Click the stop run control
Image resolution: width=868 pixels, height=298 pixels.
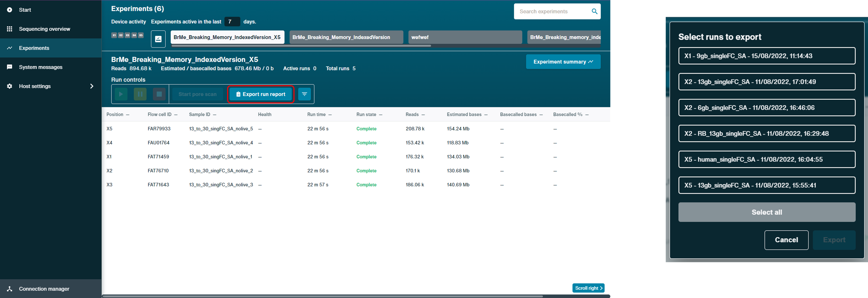coord(159,94)
